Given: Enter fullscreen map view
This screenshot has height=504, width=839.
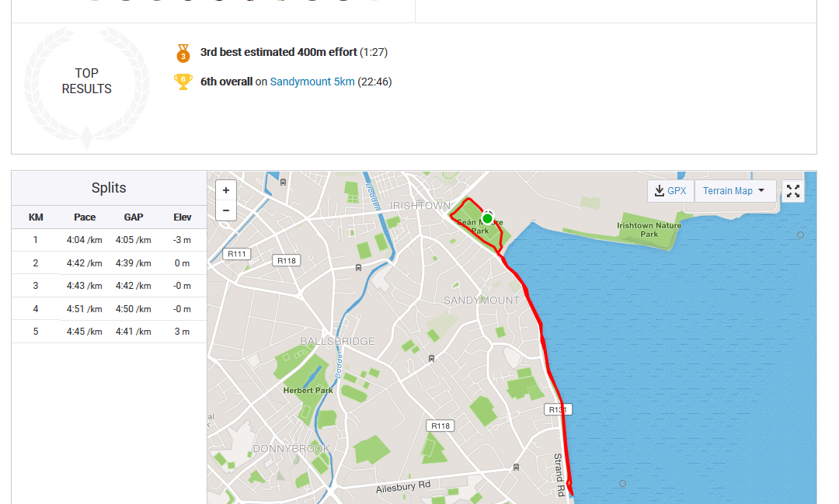Looking at the screenshot, I should point(793,191).
